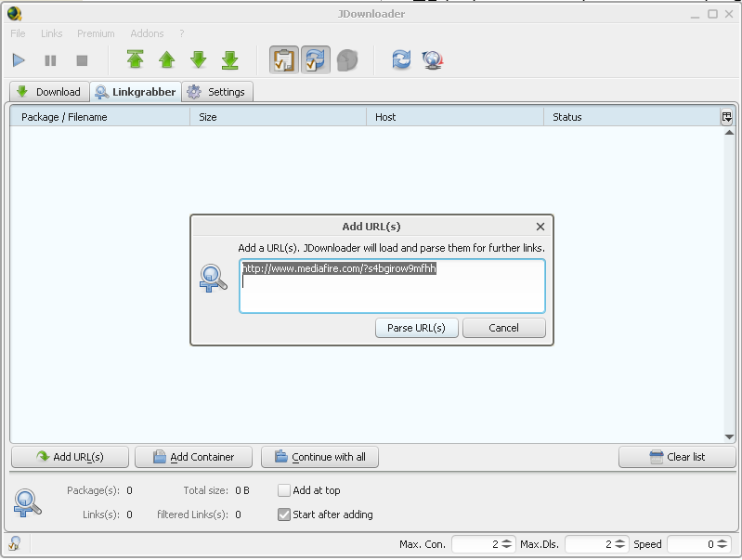The width and height of the screenshot is (742, 560).
Task: Move selection up one with the green arrow
Action: 166,59
